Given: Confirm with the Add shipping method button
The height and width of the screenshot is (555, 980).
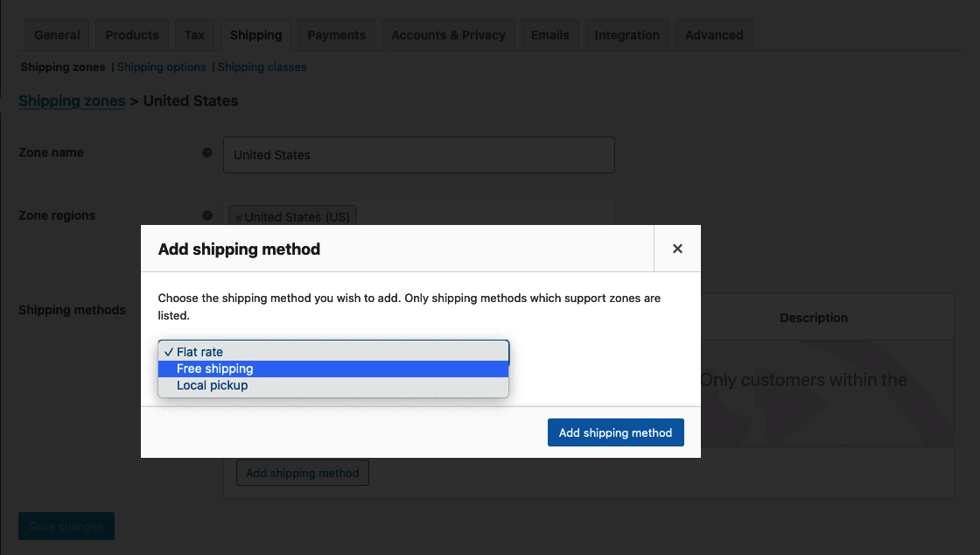Looking at the screenshot, I should tap(615, 432).
